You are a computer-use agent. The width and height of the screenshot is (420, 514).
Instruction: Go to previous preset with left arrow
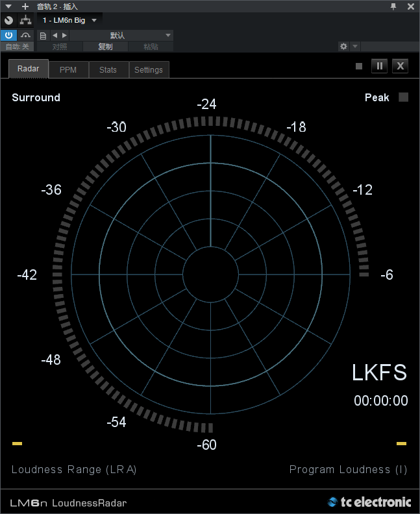(55, 35)
